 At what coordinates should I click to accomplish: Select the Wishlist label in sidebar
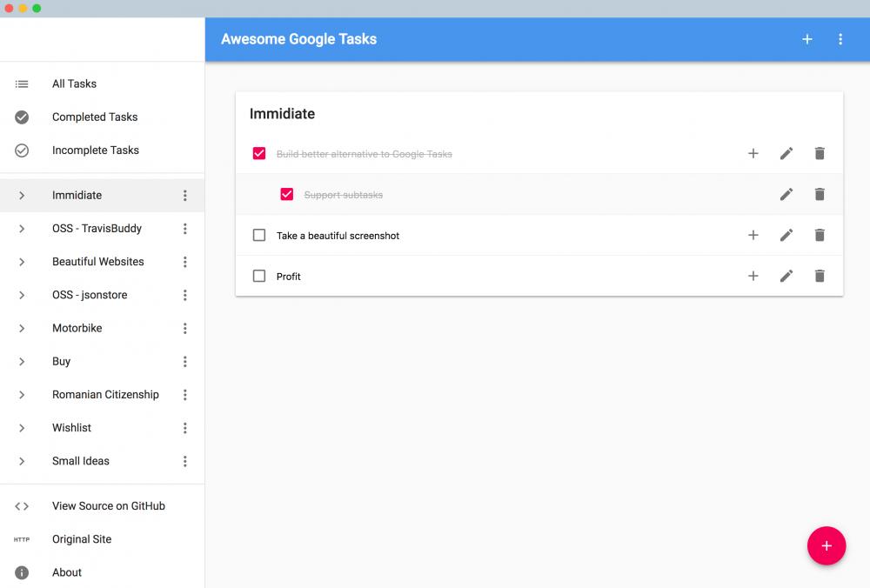tap(71, 428)
